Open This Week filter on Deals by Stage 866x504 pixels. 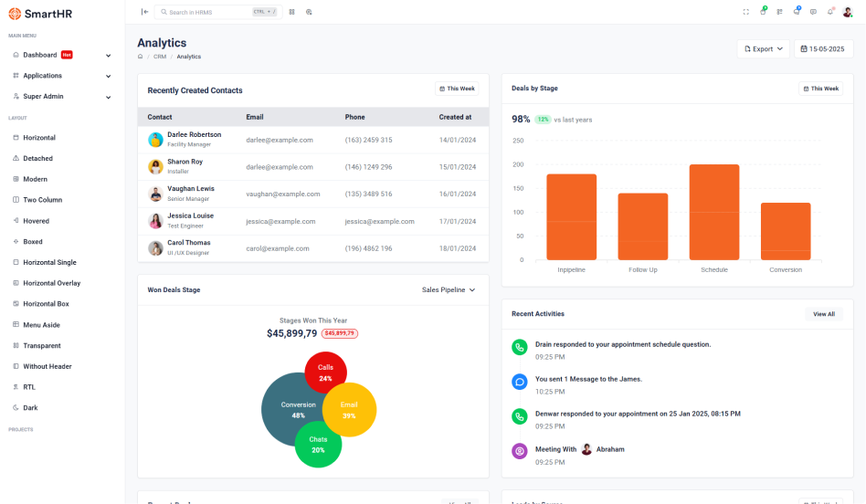coord(819,89)
